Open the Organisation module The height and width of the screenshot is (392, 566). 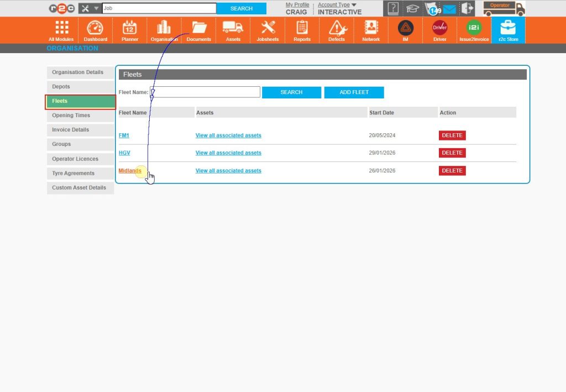pos(164,30)
